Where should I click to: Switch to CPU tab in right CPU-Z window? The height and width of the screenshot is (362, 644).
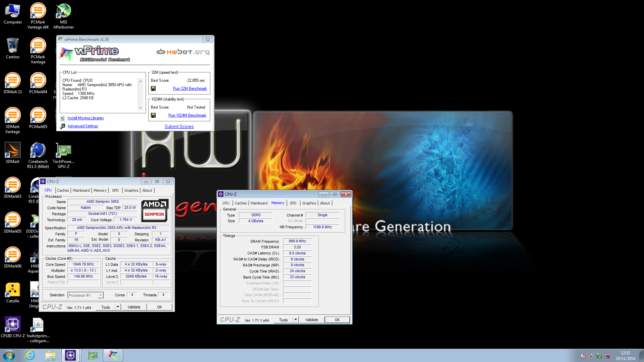[x=226, y=203]
